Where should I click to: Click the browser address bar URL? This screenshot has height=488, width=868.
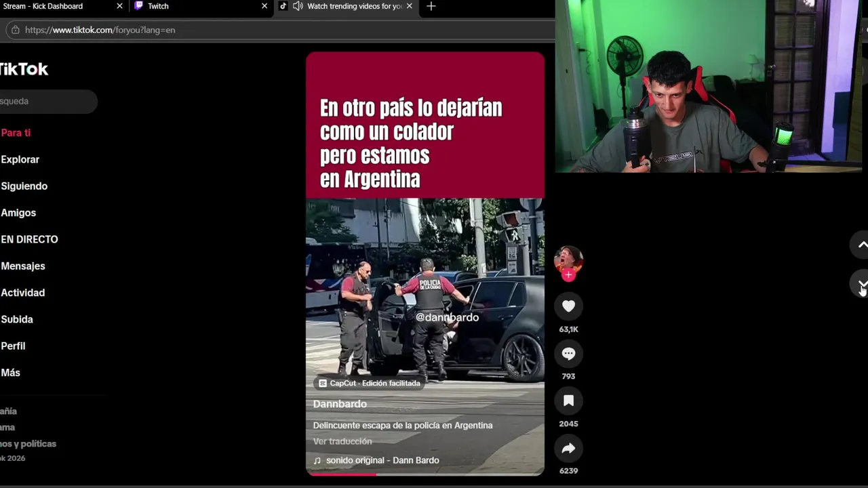click(x=100, y=30)
